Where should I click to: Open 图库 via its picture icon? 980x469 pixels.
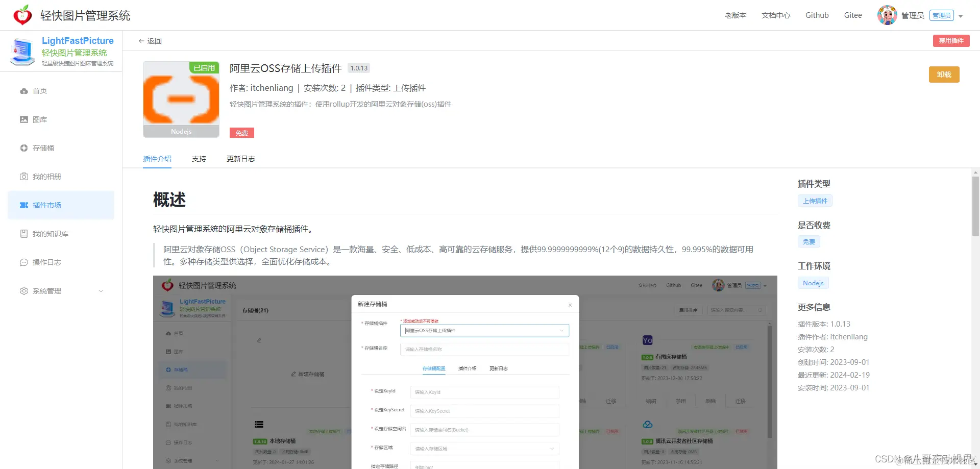click(x=24, y=119)
